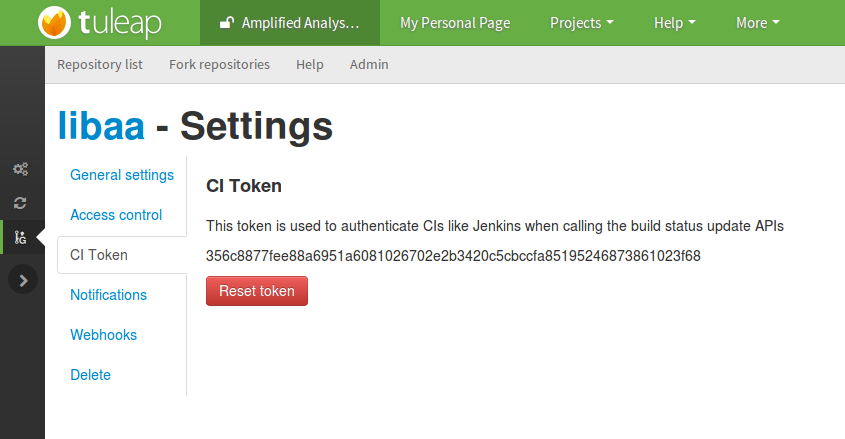
Task: Open Fork repositories page
Action: [x=219, y=65]
